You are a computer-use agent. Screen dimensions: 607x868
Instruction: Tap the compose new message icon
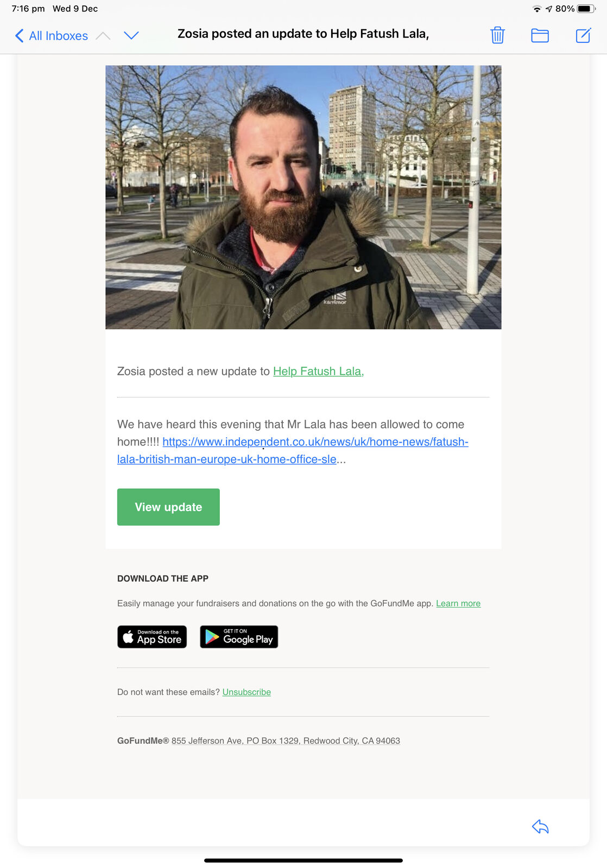(583, 35)
